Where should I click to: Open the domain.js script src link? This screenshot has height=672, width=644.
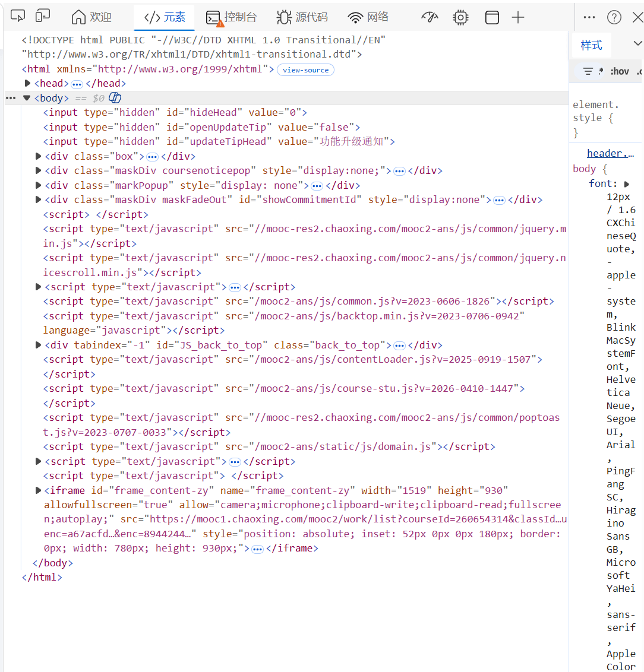(x=343, y=446)
